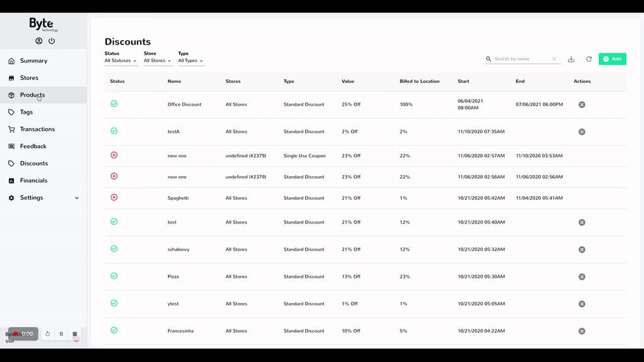Select the schabowy name cell
Screen dimensions: 644x362
click(178, 250)
